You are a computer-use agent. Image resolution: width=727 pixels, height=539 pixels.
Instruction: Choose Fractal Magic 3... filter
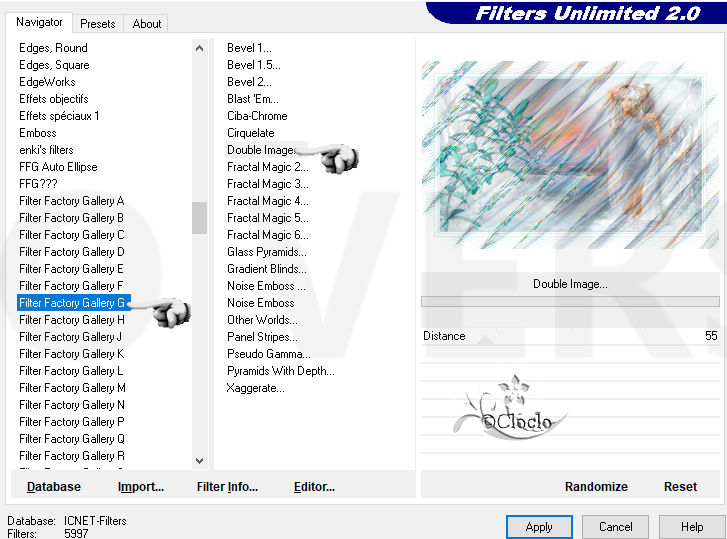(268, 184)
